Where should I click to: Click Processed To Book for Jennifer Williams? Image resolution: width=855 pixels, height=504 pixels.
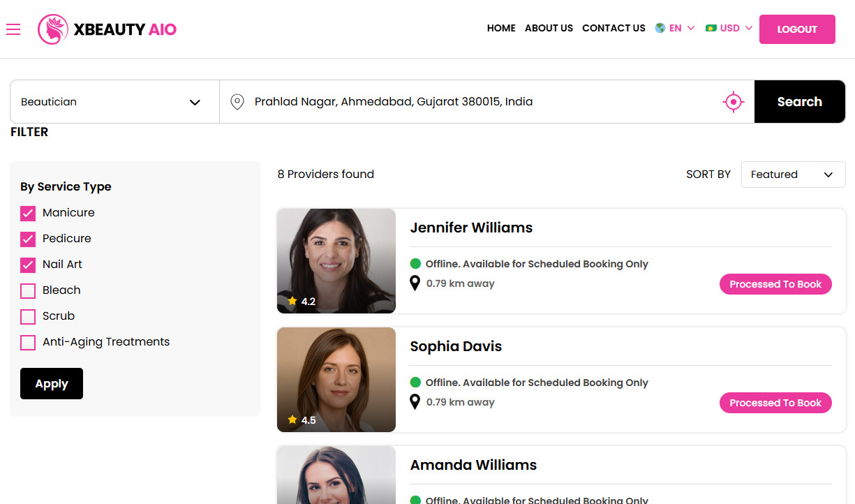coord(775,284)
